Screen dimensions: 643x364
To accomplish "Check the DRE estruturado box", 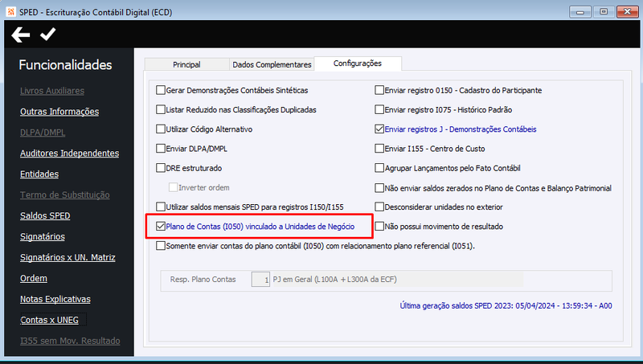I will click(161, 168).
